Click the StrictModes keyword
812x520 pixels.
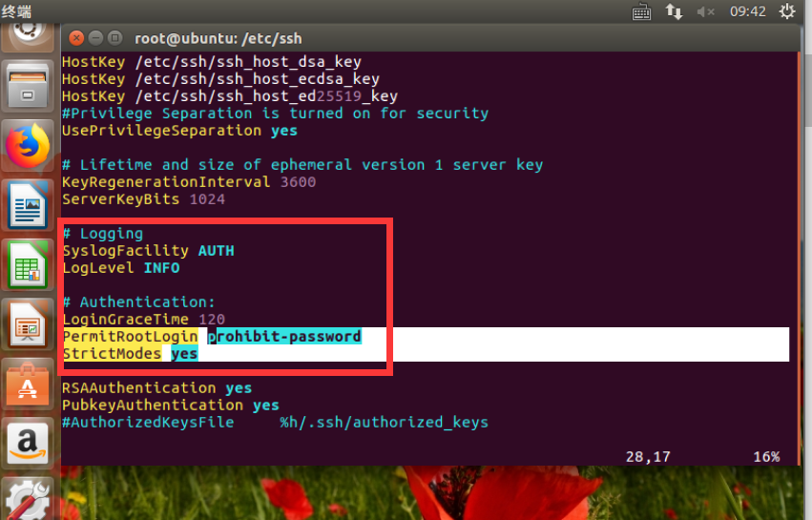113,353
